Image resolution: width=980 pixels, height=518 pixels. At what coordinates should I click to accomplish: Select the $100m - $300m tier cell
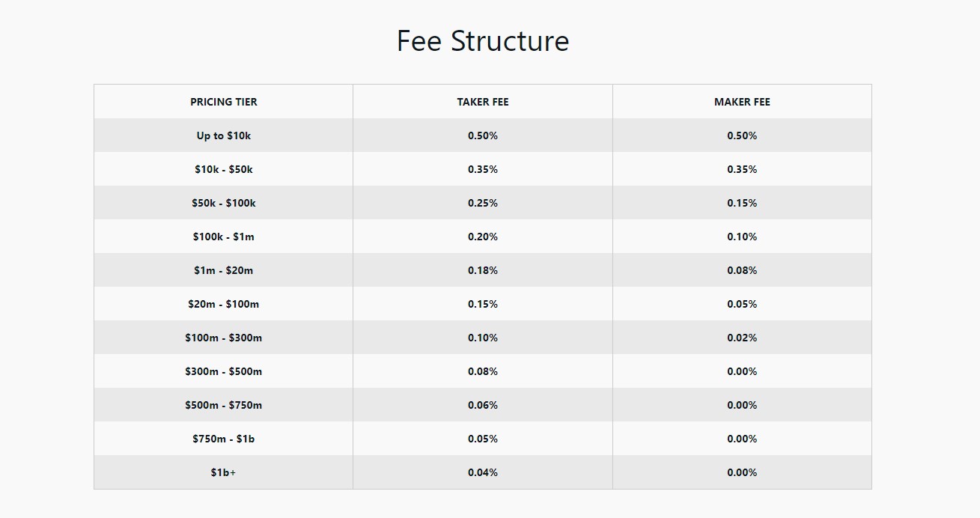(223, 338)
